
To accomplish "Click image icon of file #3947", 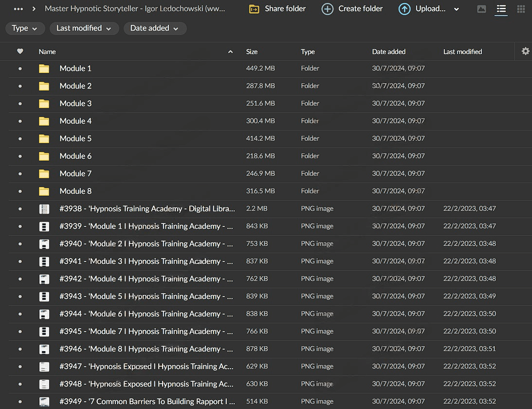I will tap(44, 367).
